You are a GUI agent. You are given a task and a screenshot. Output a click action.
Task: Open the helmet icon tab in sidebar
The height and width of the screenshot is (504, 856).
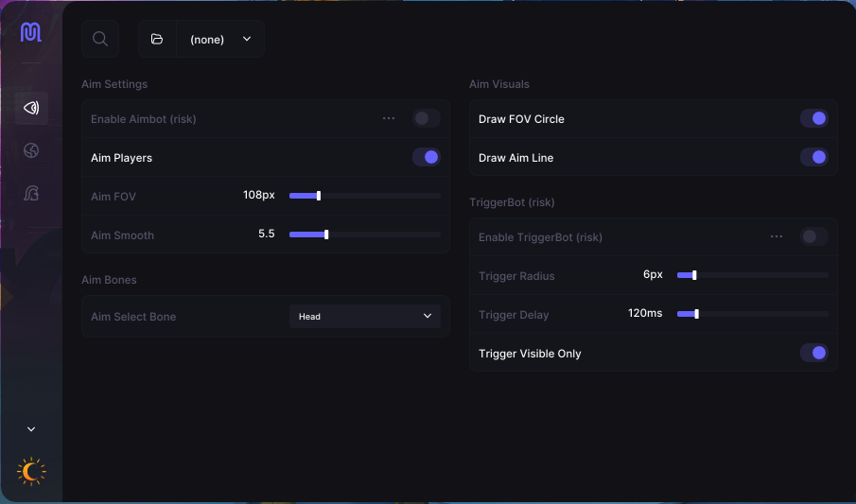[x=31, y=193]
